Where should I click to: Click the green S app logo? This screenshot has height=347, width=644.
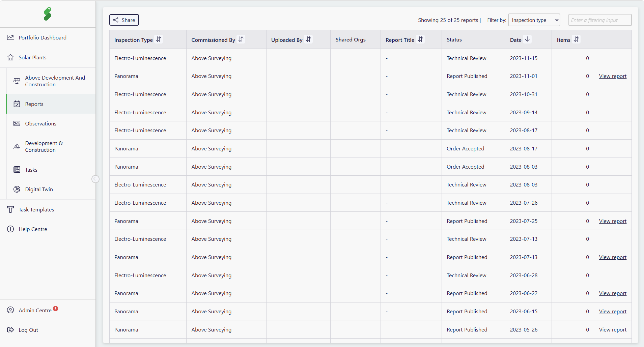coord(48,14)
